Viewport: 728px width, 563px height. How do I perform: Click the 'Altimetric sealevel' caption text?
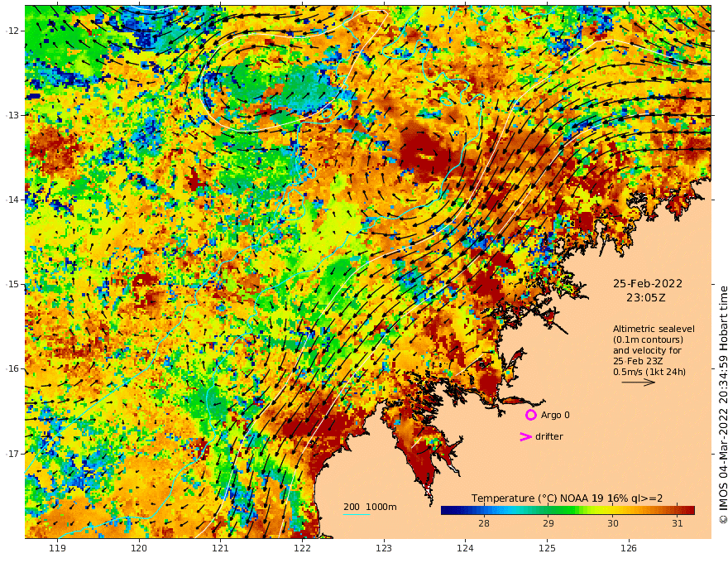[x=654, y=329]
